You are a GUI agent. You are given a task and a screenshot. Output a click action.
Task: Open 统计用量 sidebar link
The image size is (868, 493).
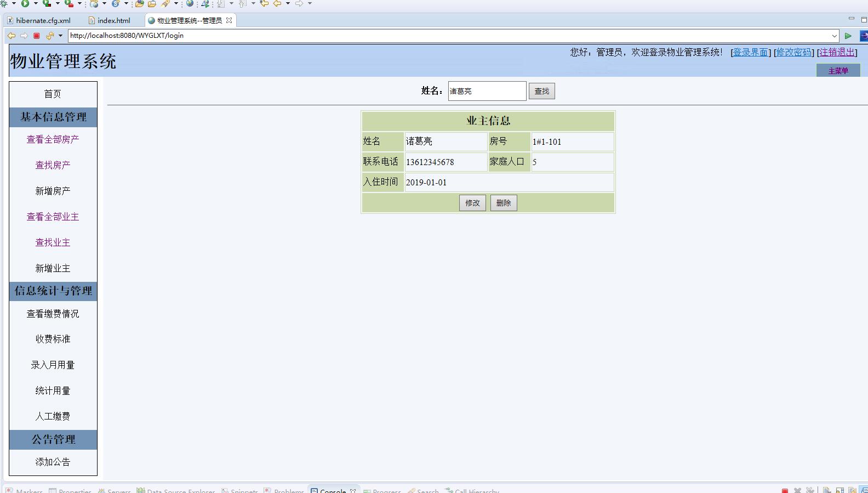53,390
